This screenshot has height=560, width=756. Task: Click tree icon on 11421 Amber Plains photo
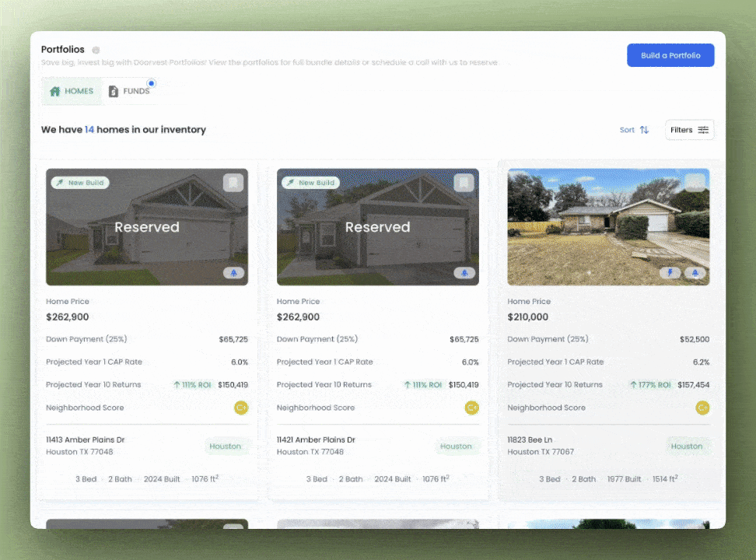[x=464, y=273]
